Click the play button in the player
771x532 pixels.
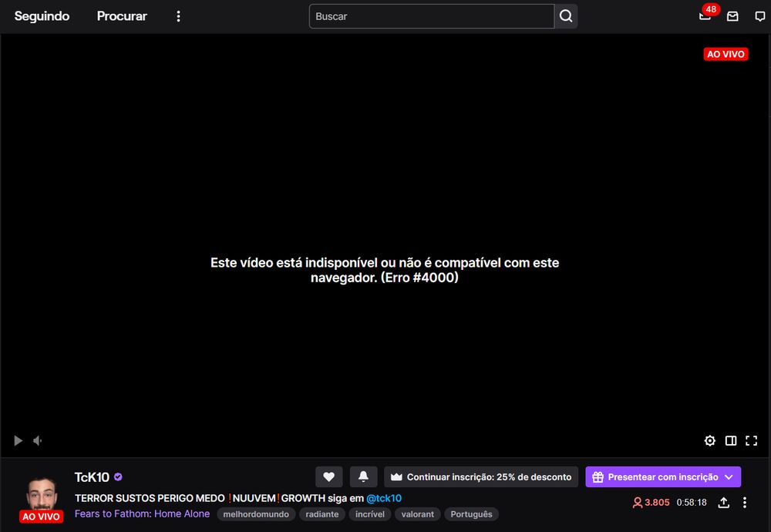point(19,440)
